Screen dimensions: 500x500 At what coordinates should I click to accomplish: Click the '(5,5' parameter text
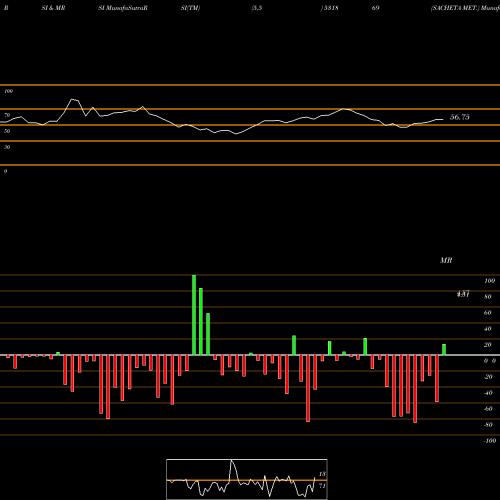click(257, 8)
